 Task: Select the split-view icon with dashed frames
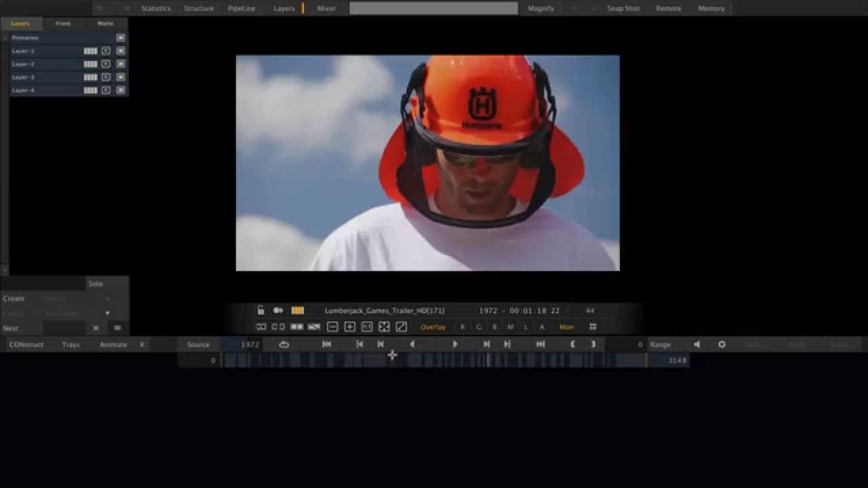tap(278, 327)
